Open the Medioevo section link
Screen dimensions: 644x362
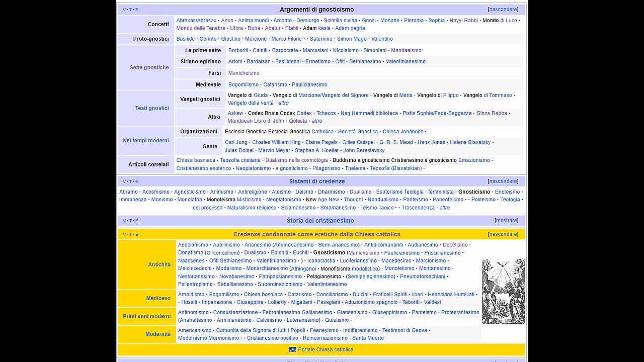tap(158, 298)
